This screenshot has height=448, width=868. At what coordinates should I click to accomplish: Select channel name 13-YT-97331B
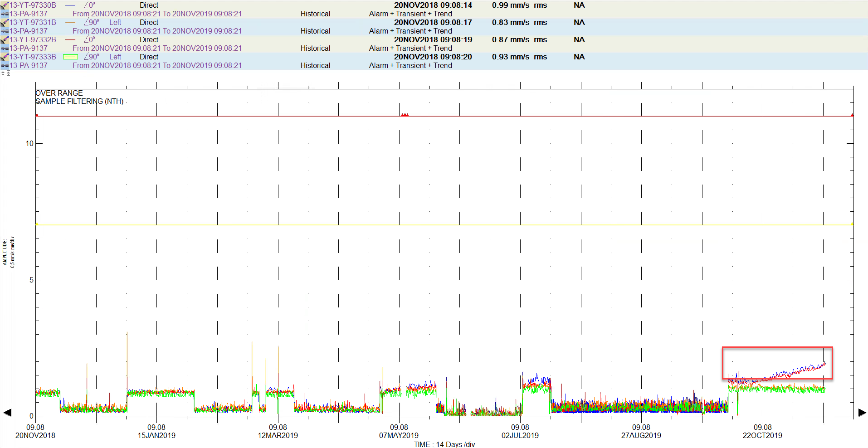(33, 23)
